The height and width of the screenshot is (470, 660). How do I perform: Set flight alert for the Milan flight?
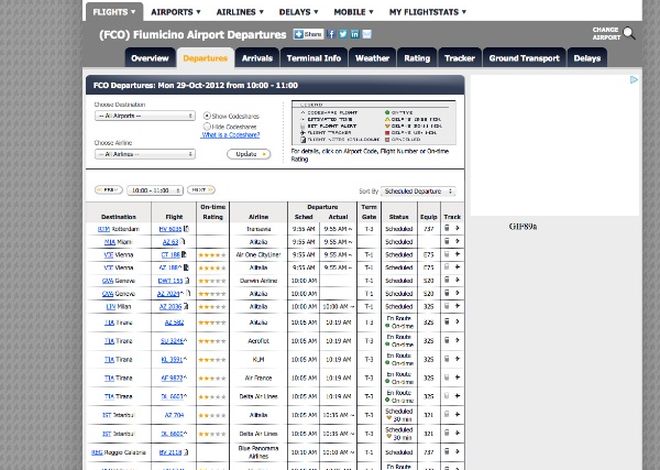[x=447, y=306]
